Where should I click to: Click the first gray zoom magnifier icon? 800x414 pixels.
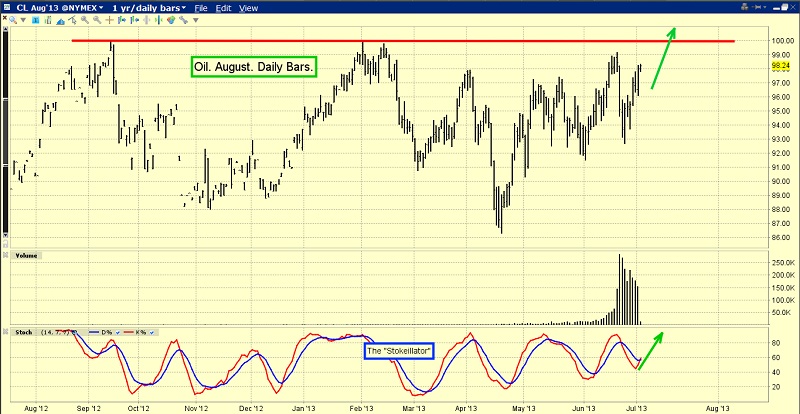85,20
